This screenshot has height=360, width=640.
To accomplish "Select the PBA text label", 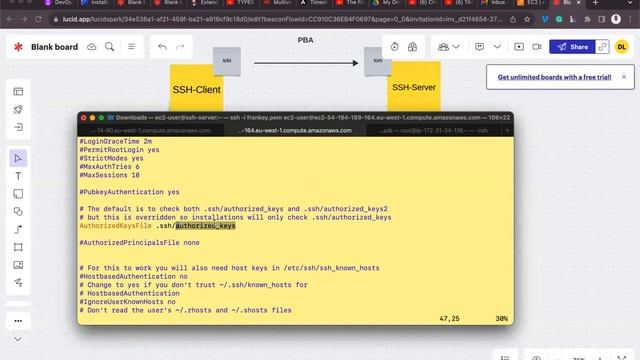I will tap(305, 40).
